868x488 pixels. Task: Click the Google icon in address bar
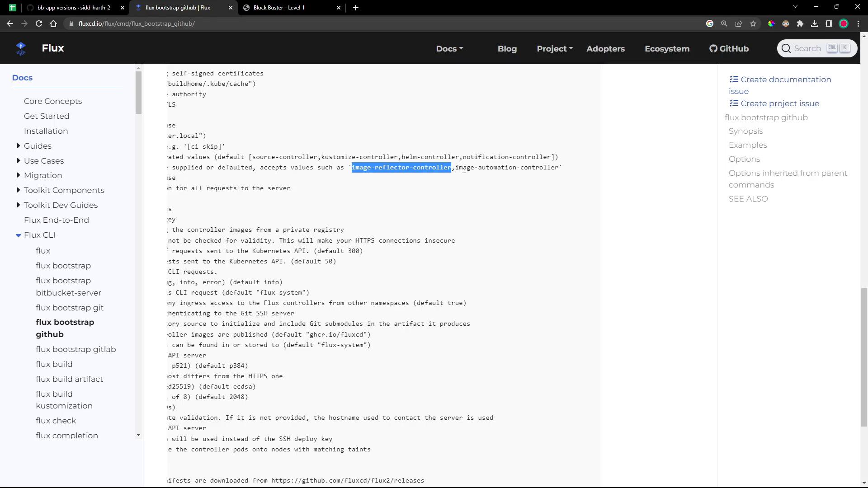[x=710, y=23]
